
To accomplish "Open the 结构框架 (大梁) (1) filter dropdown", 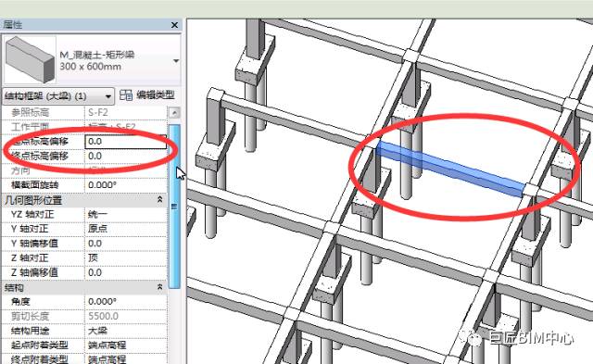I will pyautogui.click(x=58, y=96).
